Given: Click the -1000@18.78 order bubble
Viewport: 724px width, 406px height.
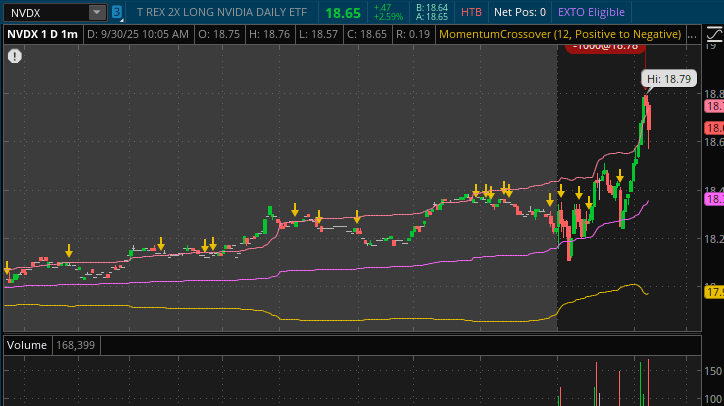Looking at the screenshot, I should click(605, 48).
